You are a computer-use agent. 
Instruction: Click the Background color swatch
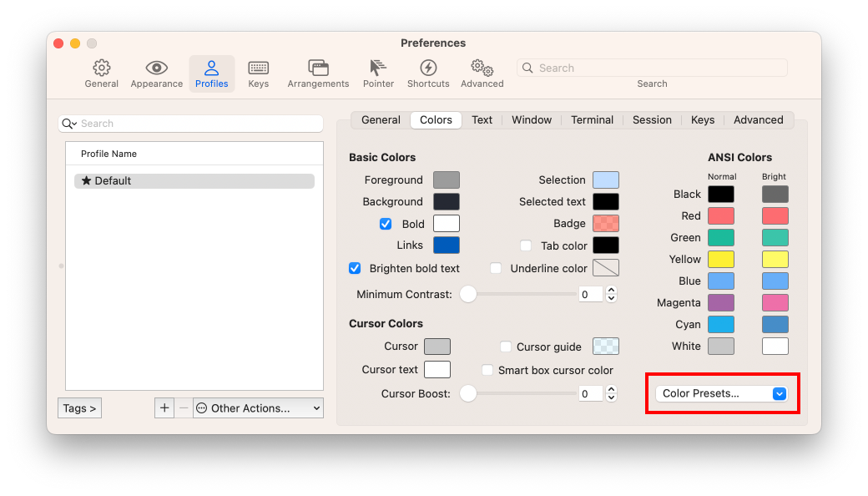click(447, 202)
